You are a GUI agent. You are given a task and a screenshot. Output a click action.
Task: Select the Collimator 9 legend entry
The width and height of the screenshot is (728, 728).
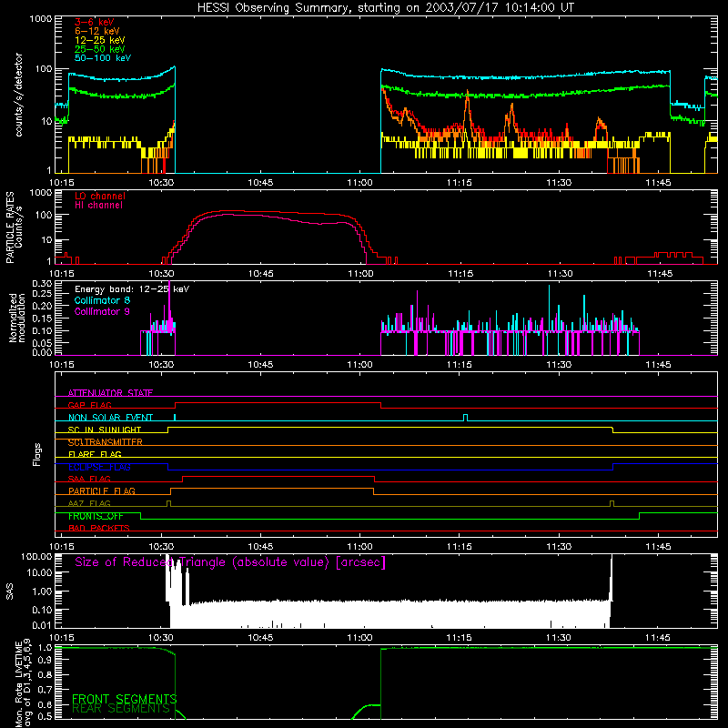pyautogui.click(x=102, y=311)
